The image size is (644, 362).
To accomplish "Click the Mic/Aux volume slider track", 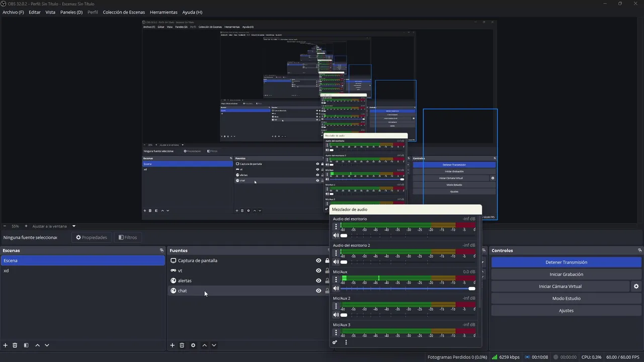I will 408,289.
